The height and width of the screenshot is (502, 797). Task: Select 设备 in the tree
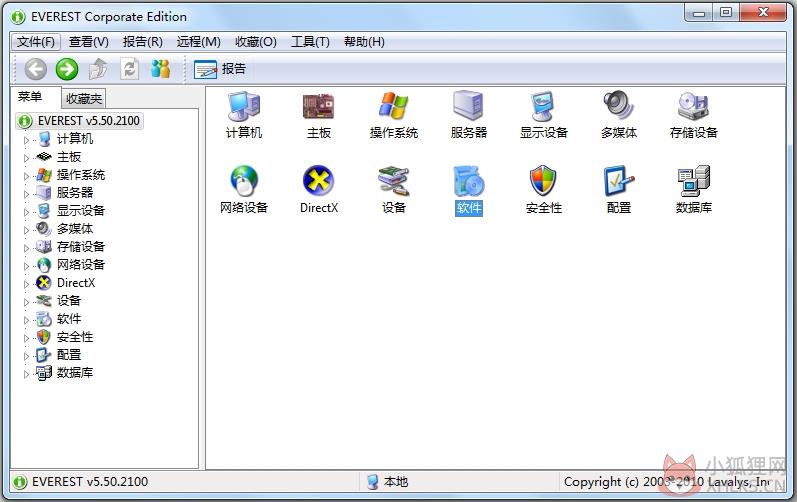tap(69, 301)
